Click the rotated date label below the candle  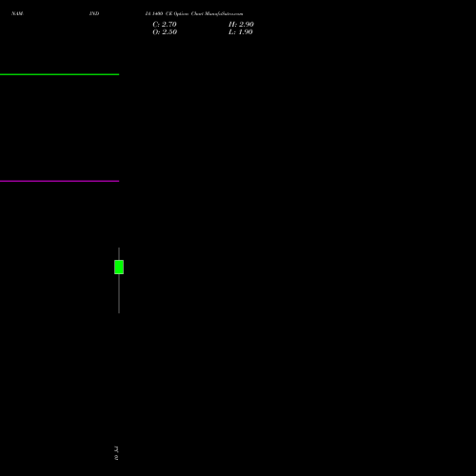coord(116,453)
